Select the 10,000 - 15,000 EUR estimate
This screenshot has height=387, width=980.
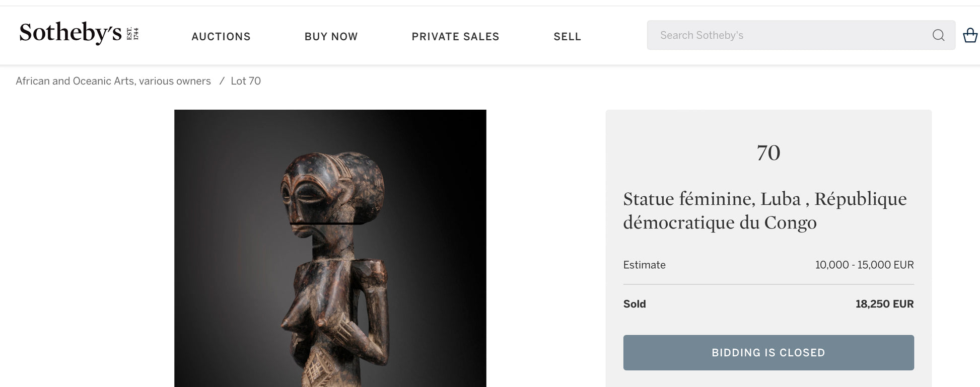click(864, 265)
